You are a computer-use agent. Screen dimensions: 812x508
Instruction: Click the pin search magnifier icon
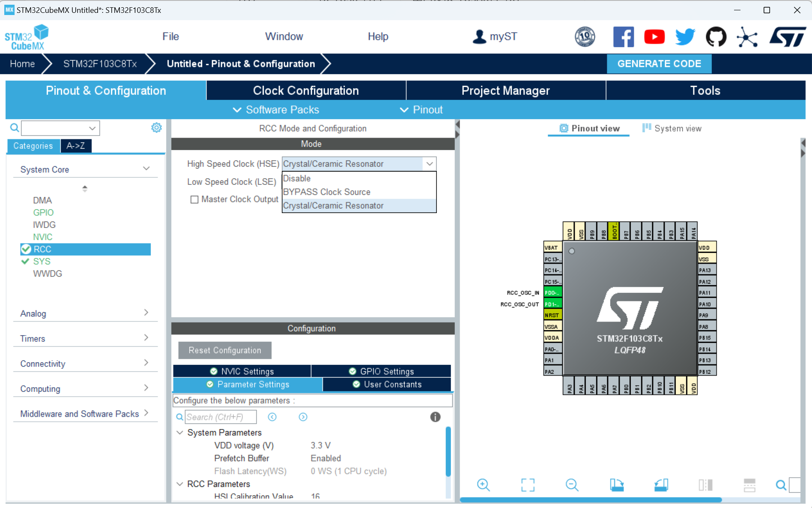click(781, 485)
